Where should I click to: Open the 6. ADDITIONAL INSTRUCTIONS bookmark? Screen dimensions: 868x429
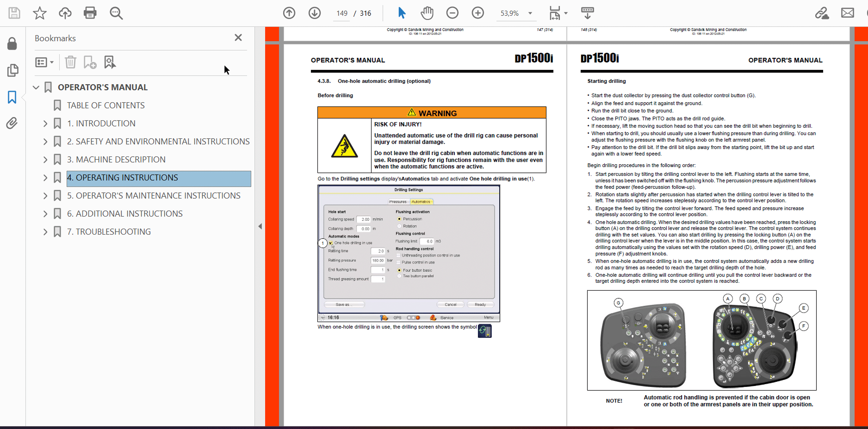(x=125, y=214)
